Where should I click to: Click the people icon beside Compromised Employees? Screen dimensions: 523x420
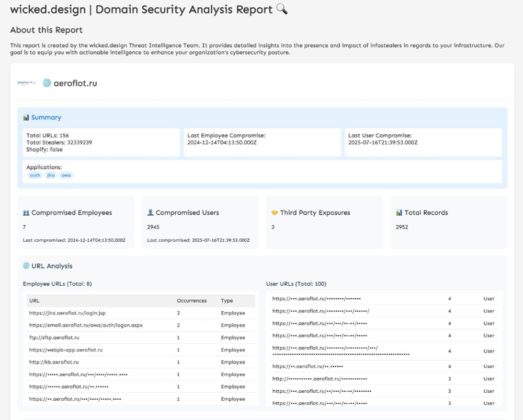coord(26,213)
